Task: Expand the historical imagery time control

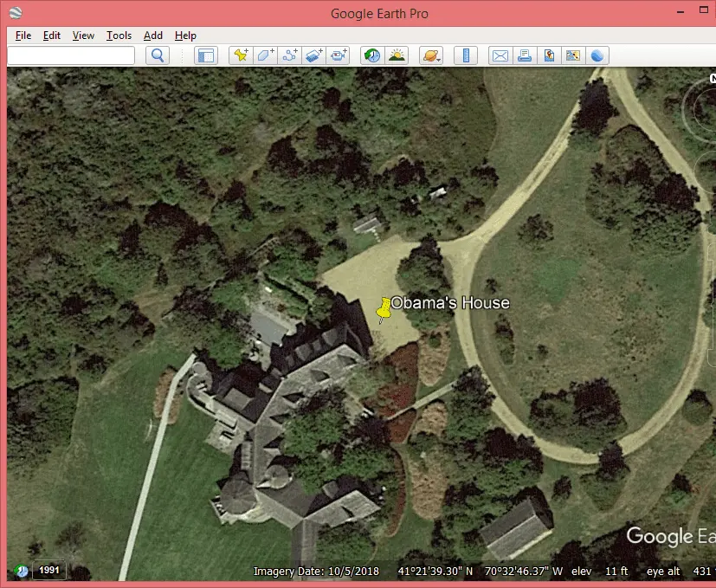Action: 19,570
